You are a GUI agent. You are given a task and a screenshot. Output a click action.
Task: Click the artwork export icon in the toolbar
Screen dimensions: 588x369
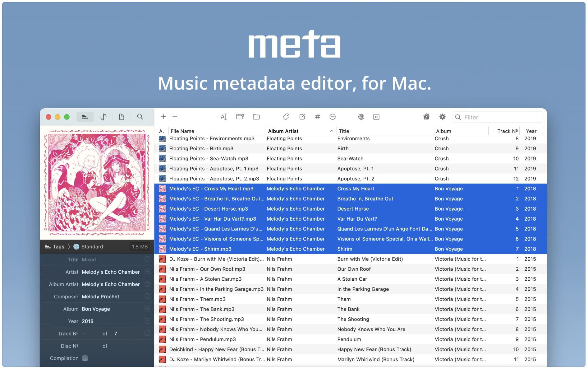pos(376,117)
